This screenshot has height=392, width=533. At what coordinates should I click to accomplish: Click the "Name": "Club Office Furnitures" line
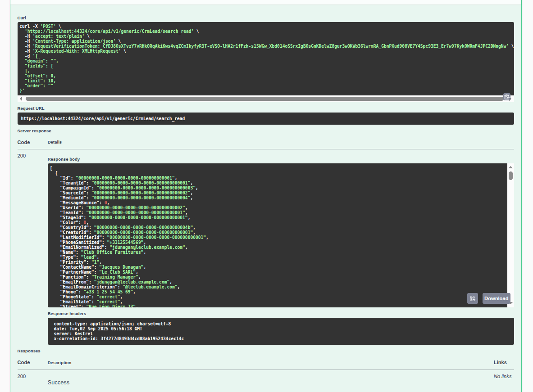(x=103, y=252)
